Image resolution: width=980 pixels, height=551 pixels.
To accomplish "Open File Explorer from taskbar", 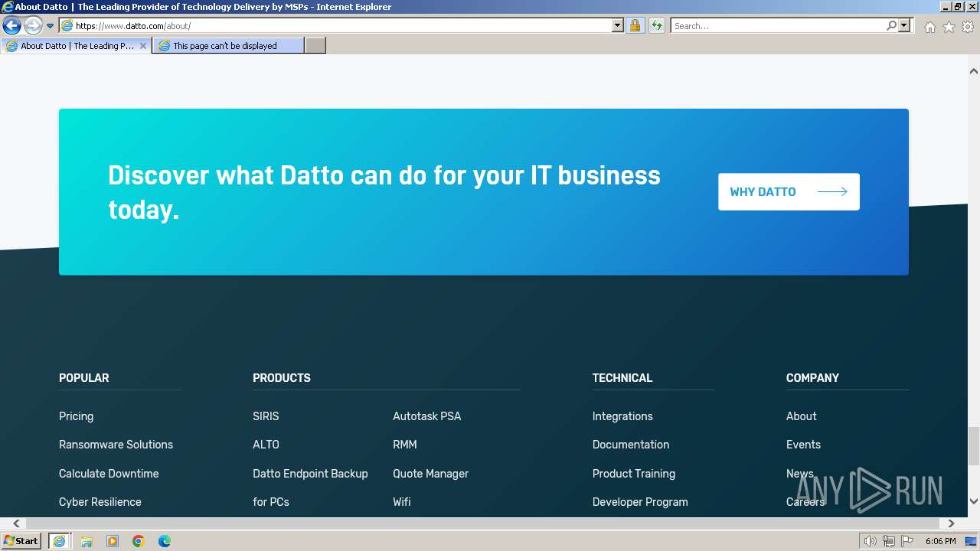I will [87, 541].
